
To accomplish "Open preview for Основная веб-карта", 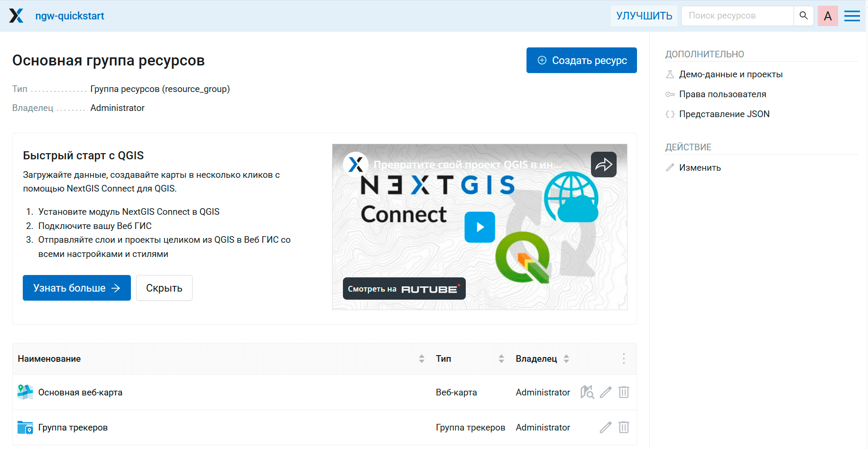I will point(587,392).
